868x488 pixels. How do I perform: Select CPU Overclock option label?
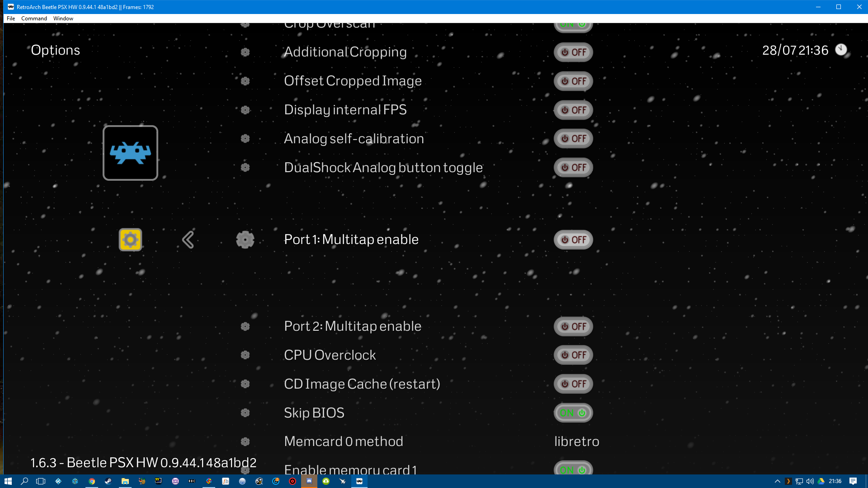(330, 355)
